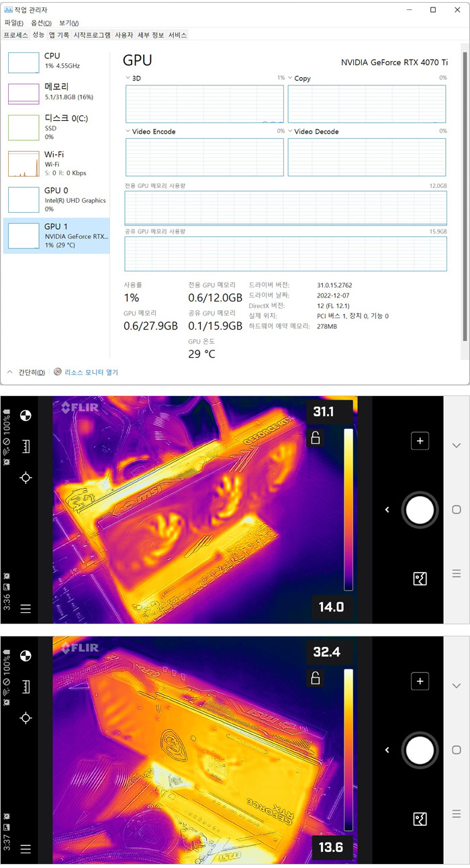The image size is (470, 868).
Task: Open hamburger menu in lower FLIR screen
Action: coord(26,849)
